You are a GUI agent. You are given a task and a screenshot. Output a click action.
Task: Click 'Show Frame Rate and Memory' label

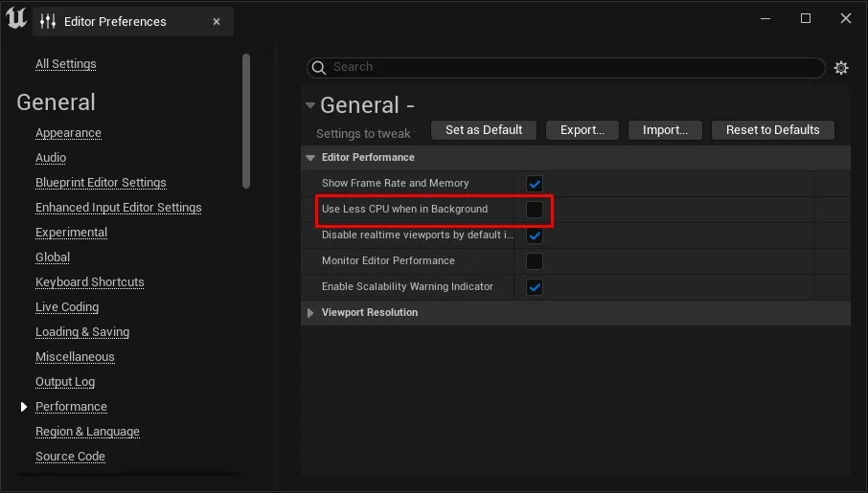pos(396,183)
